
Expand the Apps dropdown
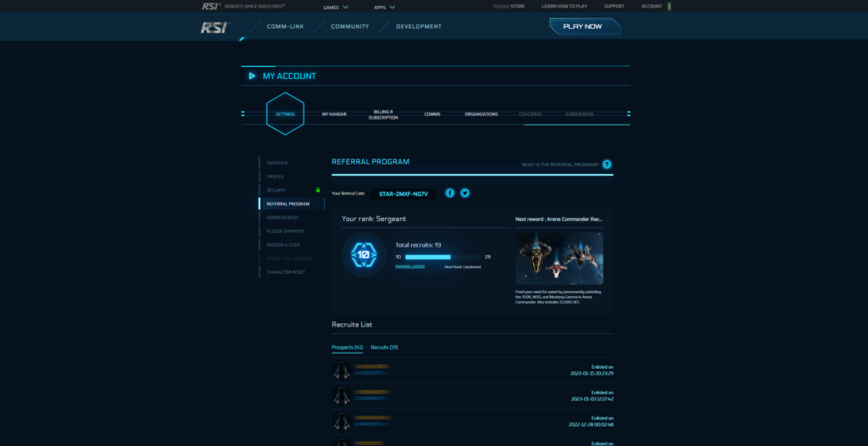click(384, 7)
